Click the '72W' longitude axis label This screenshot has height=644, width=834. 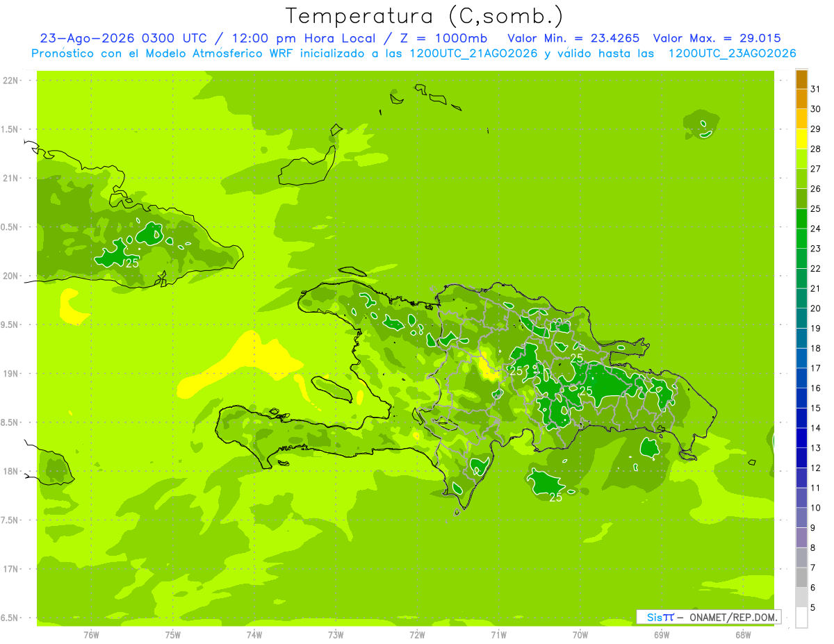tap(417, 634)
